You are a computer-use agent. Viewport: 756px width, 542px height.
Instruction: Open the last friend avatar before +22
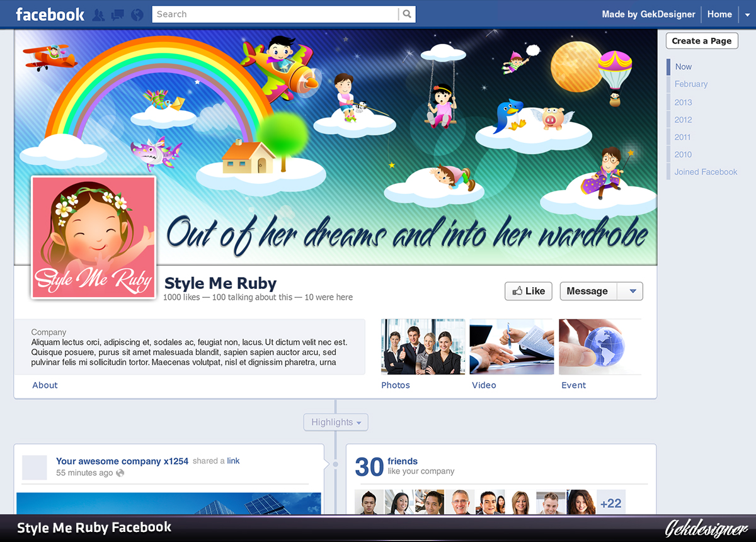click(581, 502)
